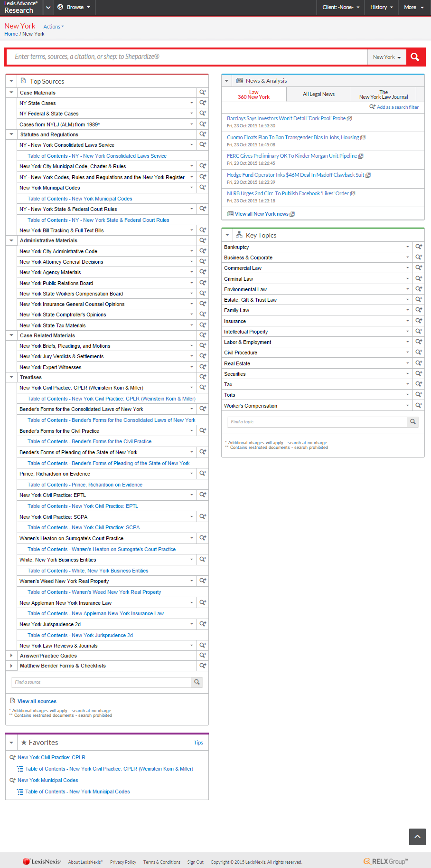Click the scroll-to-top arrow button

417,837
